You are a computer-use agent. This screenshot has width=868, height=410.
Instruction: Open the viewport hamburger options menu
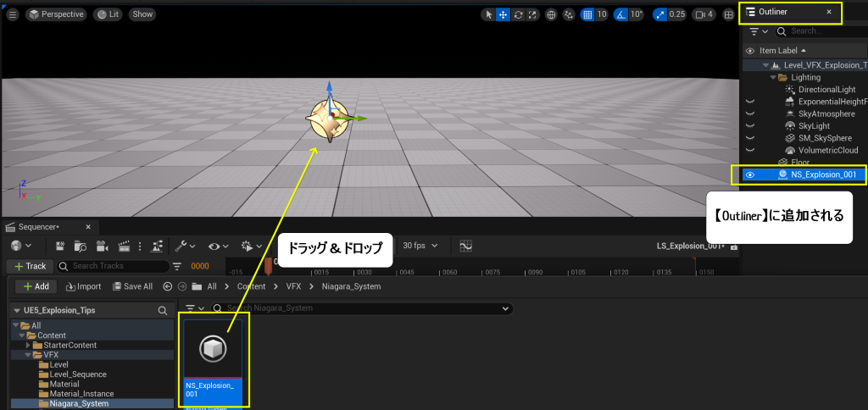[x=12, y=14]
